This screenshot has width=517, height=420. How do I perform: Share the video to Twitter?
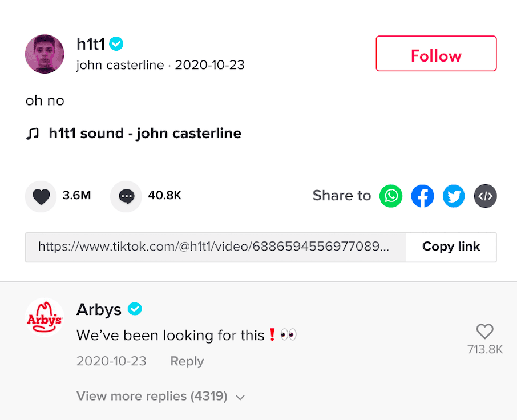(454, 196)
